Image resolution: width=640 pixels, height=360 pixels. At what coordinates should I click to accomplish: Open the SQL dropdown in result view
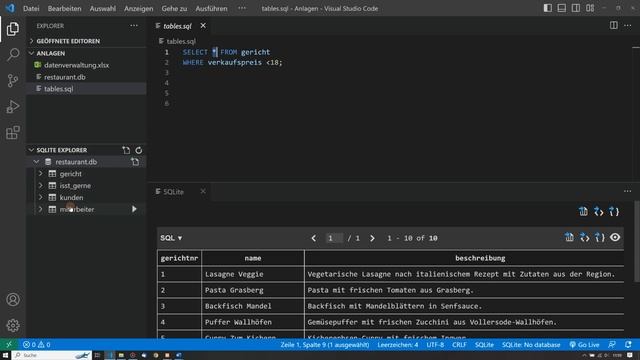tap(171, 238)
